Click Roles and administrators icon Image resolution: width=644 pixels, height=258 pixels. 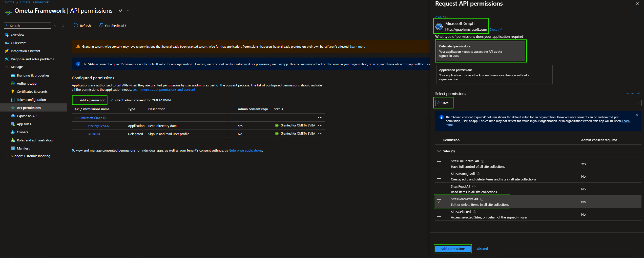(13, 140)
